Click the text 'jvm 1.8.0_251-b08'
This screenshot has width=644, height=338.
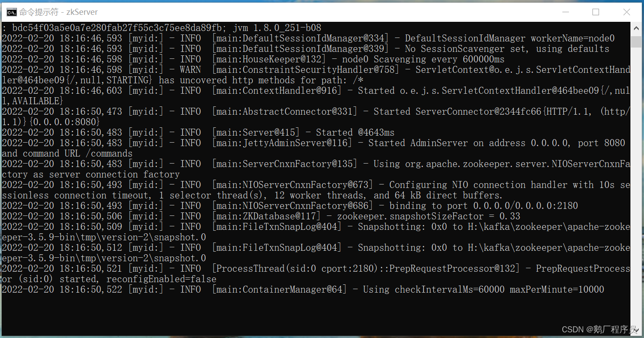point(277,28)
